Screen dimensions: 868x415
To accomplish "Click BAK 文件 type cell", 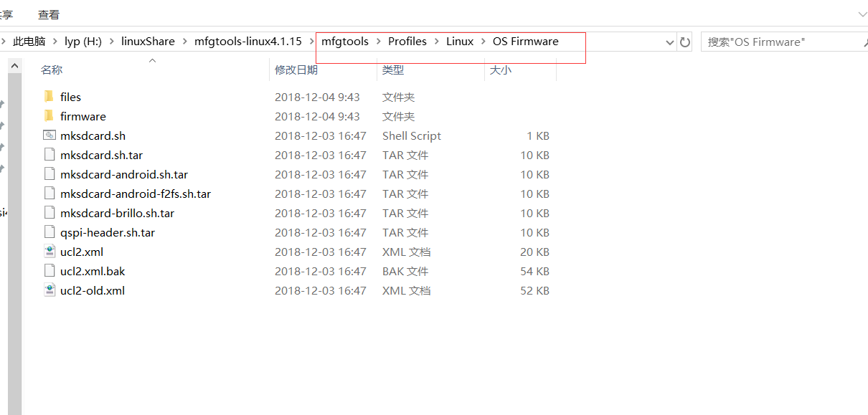I will pyautogui.click(x=405, y=271).
